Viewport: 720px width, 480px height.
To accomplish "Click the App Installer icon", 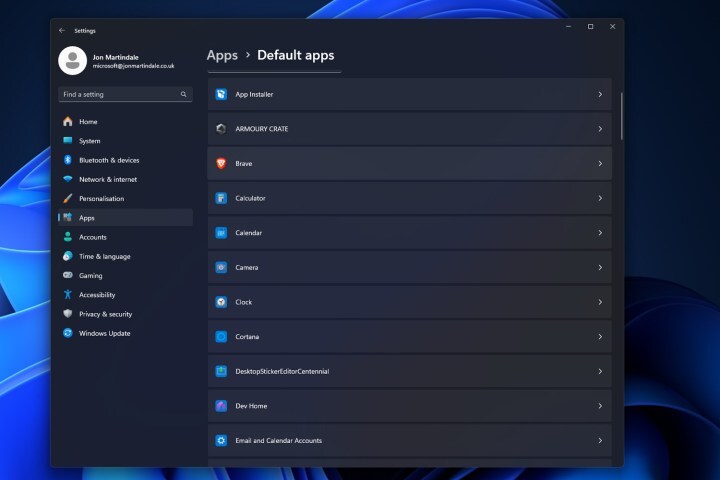I will pos(221,94).
